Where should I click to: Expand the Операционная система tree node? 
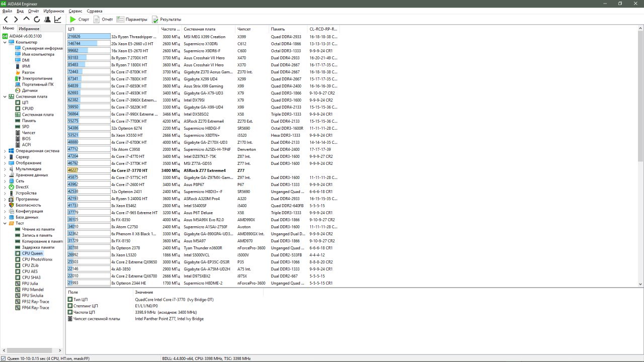pyautogui.click(x=5, y=151)
